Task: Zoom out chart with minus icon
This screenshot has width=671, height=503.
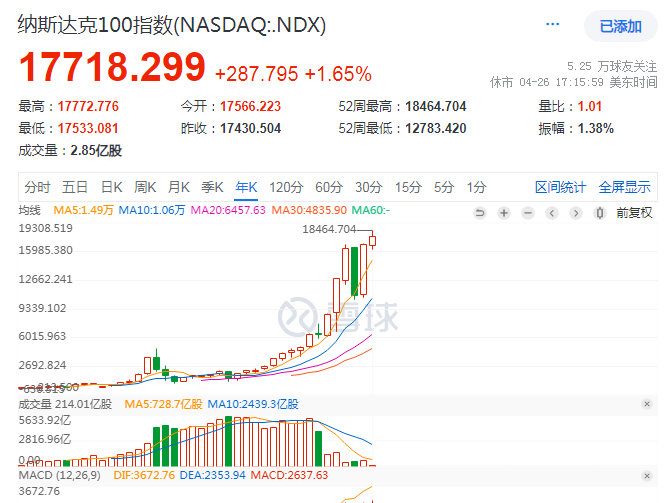Action: point(528,213)
